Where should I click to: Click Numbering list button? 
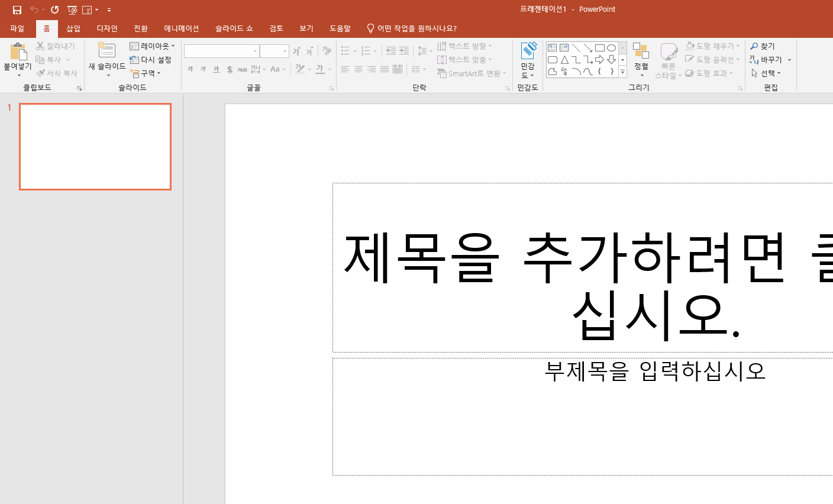tap(366, 51)
